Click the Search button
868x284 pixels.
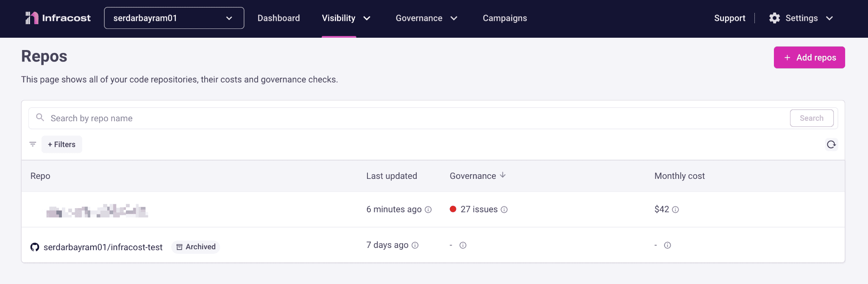[811, 118]
